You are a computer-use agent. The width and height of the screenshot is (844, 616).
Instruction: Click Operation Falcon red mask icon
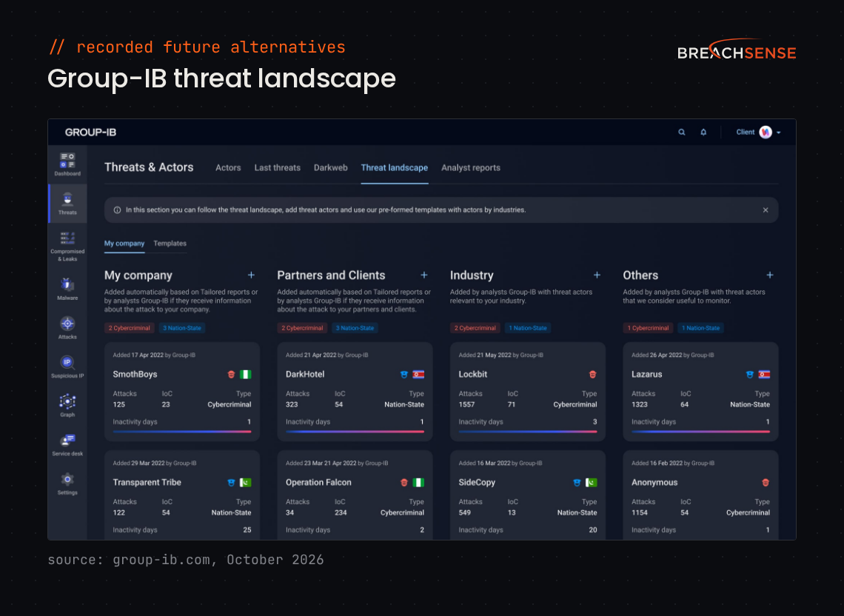[403, 483]
